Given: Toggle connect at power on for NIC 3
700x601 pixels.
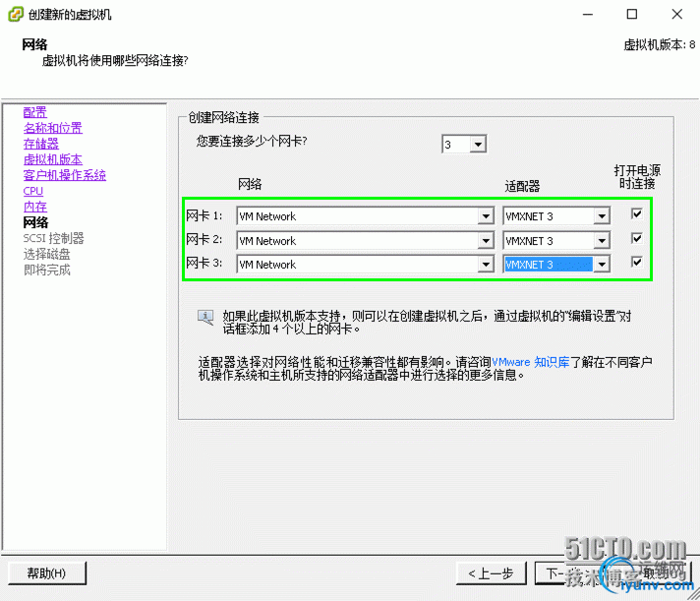Looking at the screenshot, I should [x=637, y=262].
